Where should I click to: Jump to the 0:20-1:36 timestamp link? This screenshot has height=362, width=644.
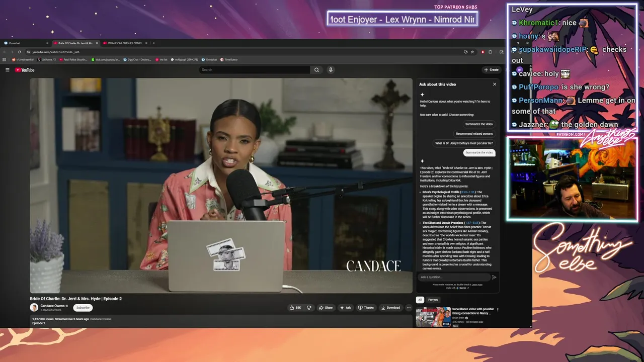(x=468, y=192)
